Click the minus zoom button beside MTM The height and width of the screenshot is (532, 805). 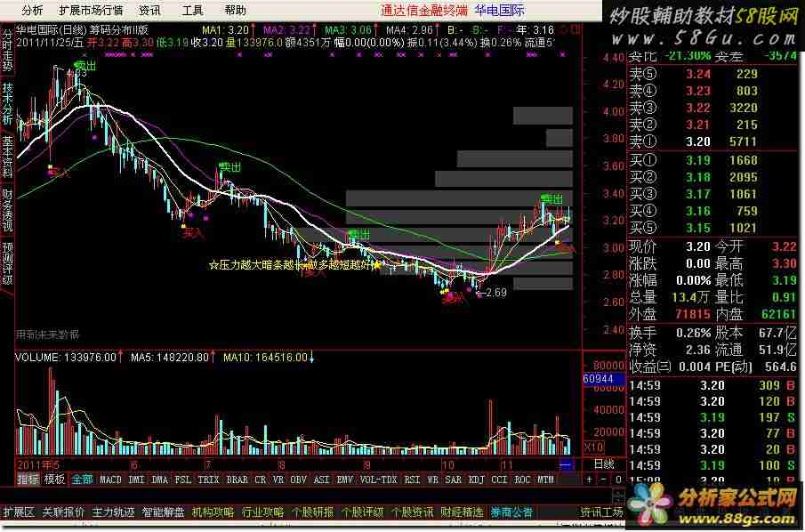pyautogui.click(x=604, y=480)
